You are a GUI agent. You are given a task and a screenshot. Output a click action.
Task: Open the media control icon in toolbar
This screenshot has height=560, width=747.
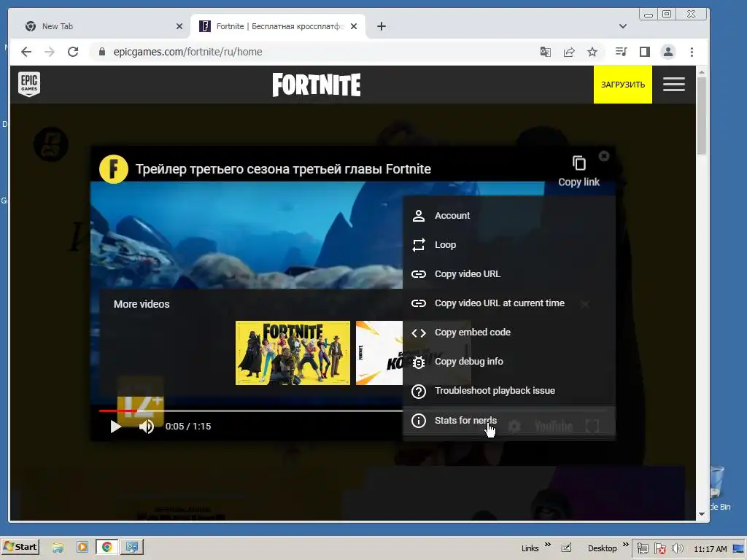(621, 52)
